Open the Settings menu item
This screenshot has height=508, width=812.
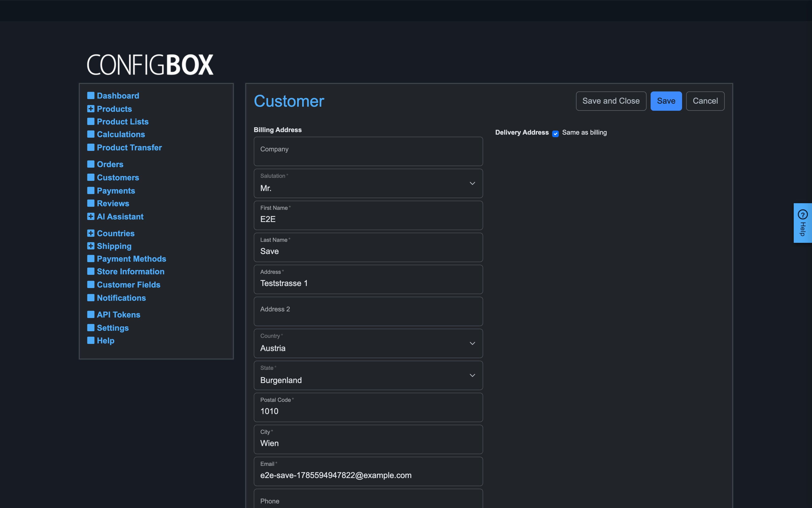tap(113, 328)
